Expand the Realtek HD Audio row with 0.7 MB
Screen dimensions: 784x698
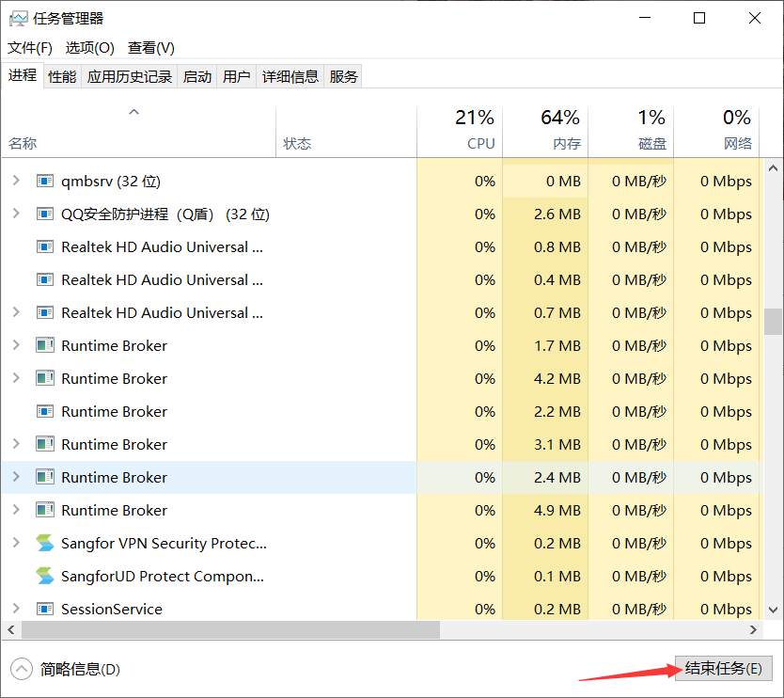pos(16,312)
